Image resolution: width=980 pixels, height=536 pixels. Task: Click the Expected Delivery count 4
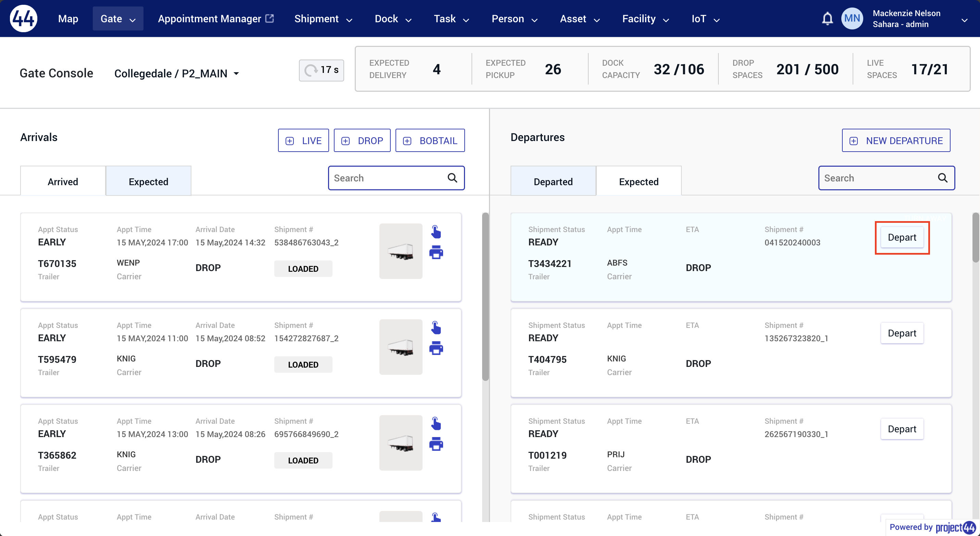(x=436, y=69)
